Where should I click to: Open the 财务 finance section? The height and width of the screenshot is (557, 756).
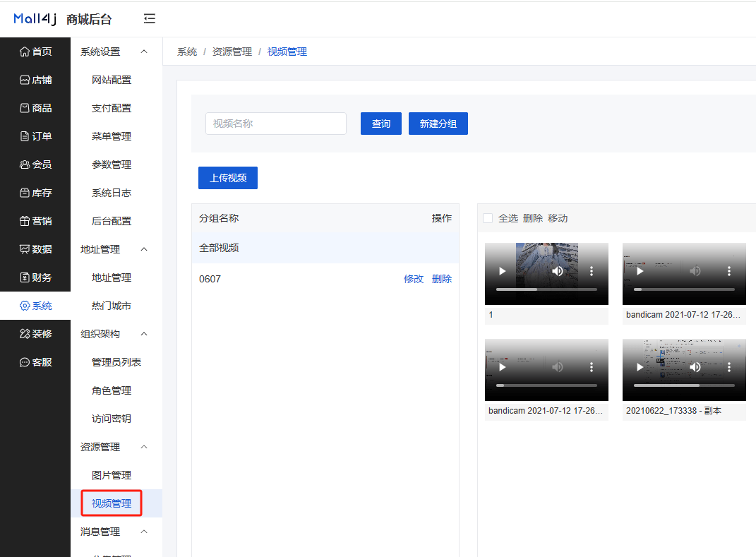click(x=35, y=277)
